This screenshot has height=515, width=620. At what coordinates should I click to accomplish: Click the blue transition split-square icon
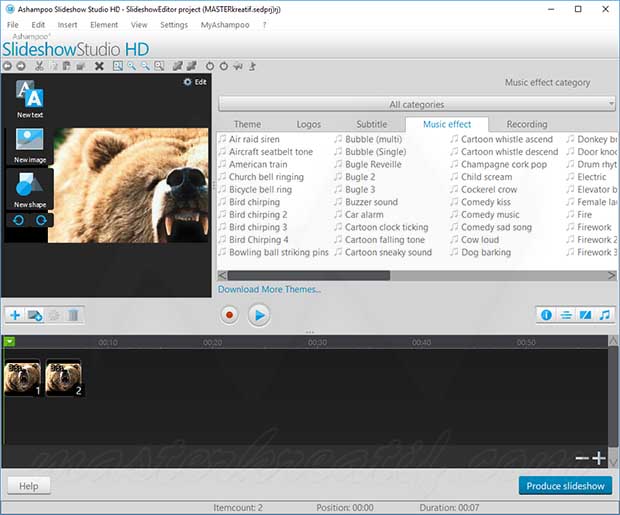click(x=585, y=315)
